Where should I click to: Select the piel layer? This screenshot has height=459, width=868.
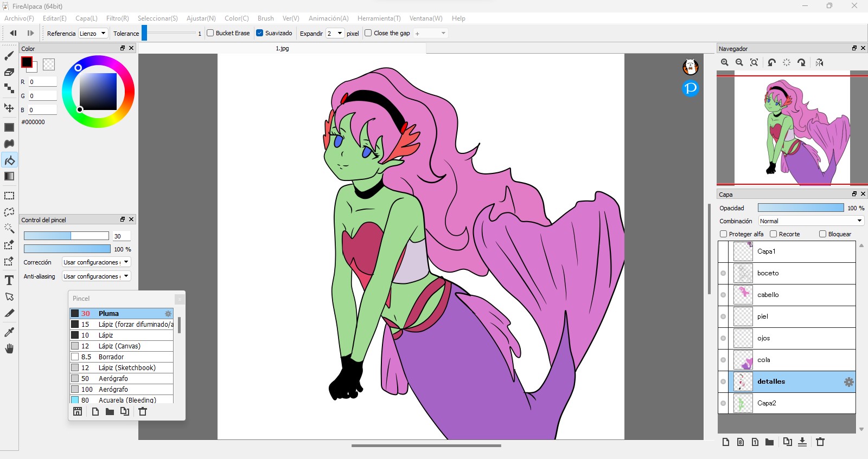(787, 316)
